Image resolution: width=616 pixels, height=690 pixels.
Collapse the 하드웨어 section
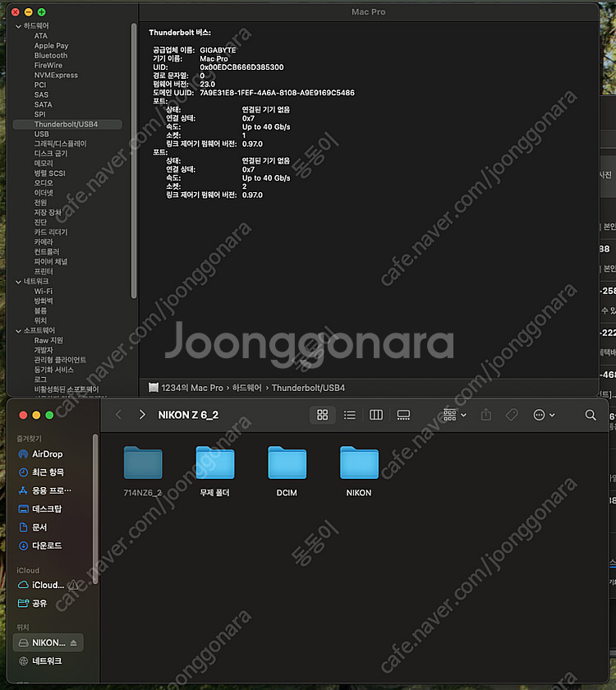(18, 26)
